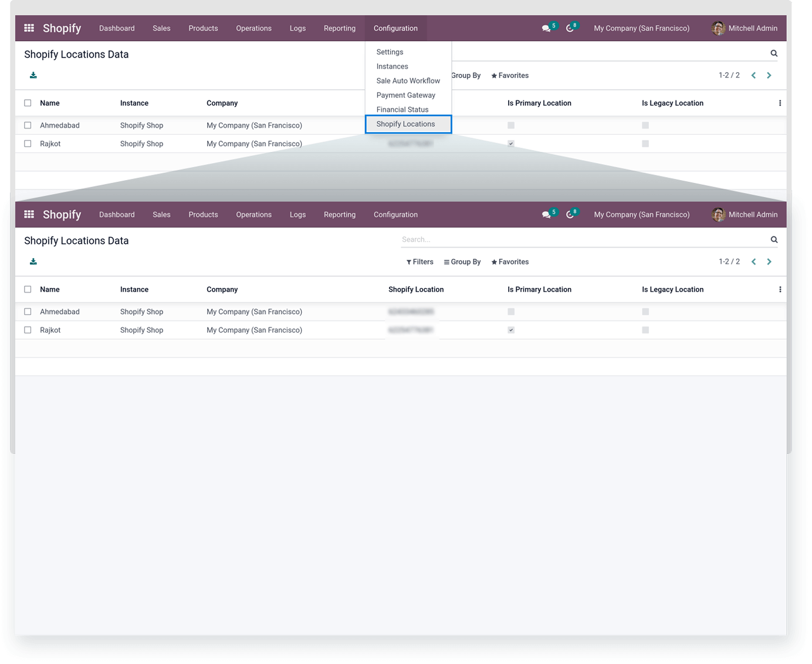Go to previous page arrow, lower screenshot
The height and width of the screenshot is (664, 812).
pos(753,262)
